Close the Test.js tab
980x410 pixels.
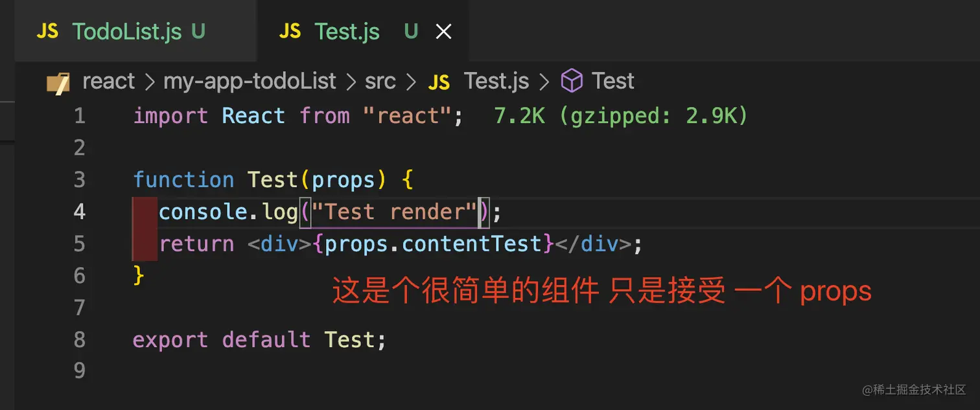(x=443, y=31)
